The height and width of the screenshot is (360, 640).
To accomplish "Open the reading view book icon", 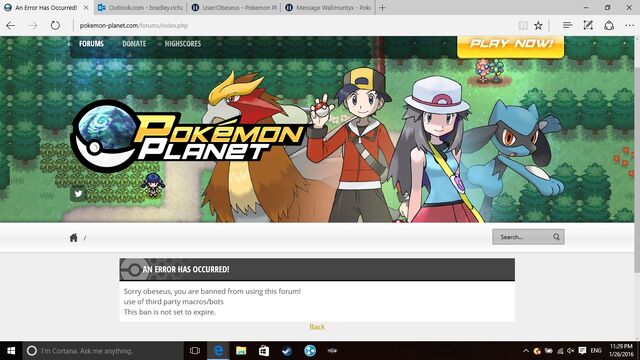I will coord(523,25).
